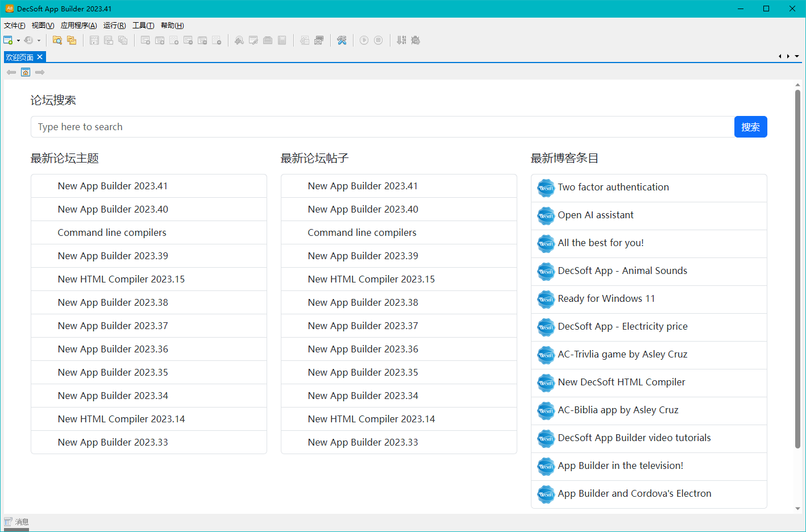Image resolution: width=806 pixels, height=532 pixels.
Task: Click the home page icon
Action: pyautogui.click(x=26, y=72)
